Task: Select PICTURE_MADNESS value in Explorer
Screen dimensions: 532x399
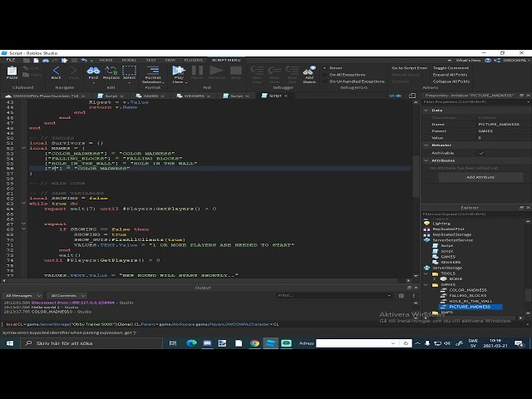Action: [470, 307]
